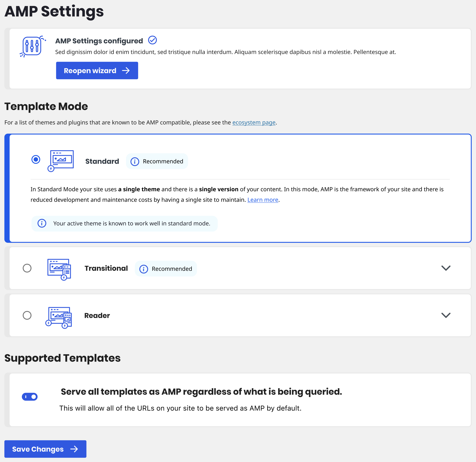Click the 'Sed dignissim dolor' description text

(x=226, y=52)
